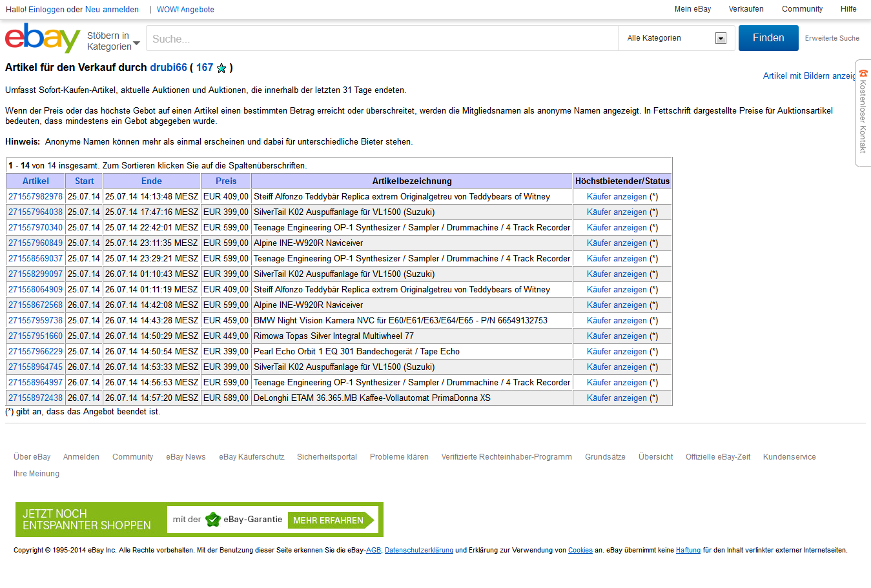Open item 271558964745
Image resolution: width=871 pixels, height=588 pixels.
coord(36,367)
